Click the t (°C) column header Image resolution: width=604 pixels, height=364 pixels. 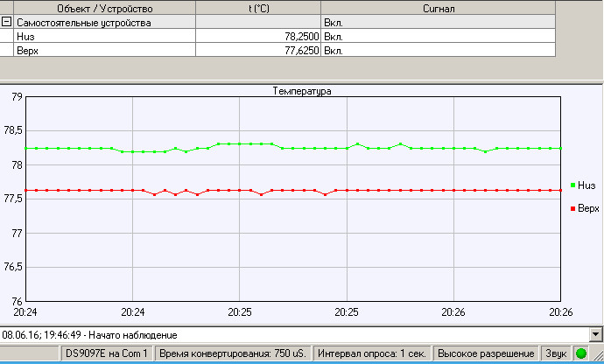coord(257,7)
